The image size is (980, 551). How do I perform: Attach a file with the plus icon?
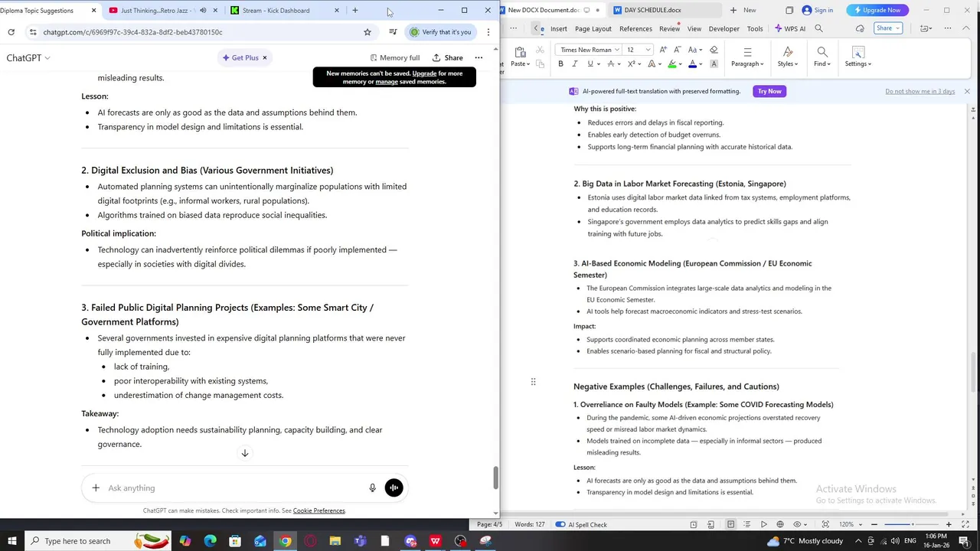[x=96, y=487]
